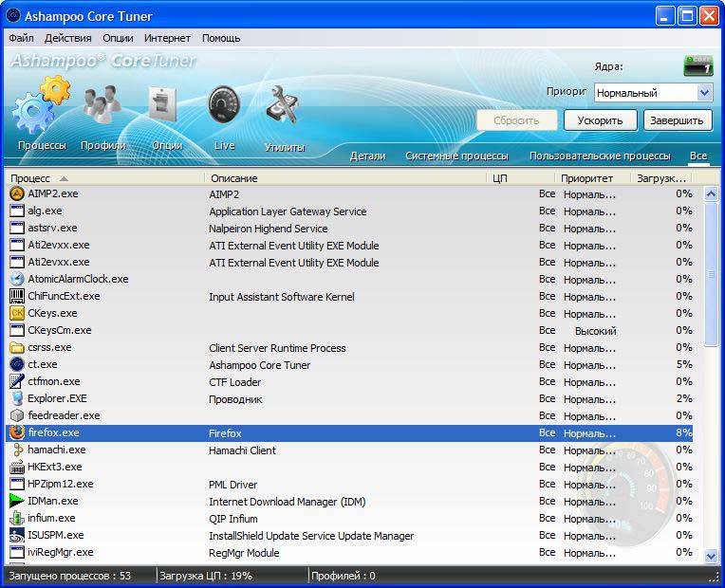Screen dimensions: 725x588
Task: Switch to the Пользовательские процессы tab
Action: (600, 156)
